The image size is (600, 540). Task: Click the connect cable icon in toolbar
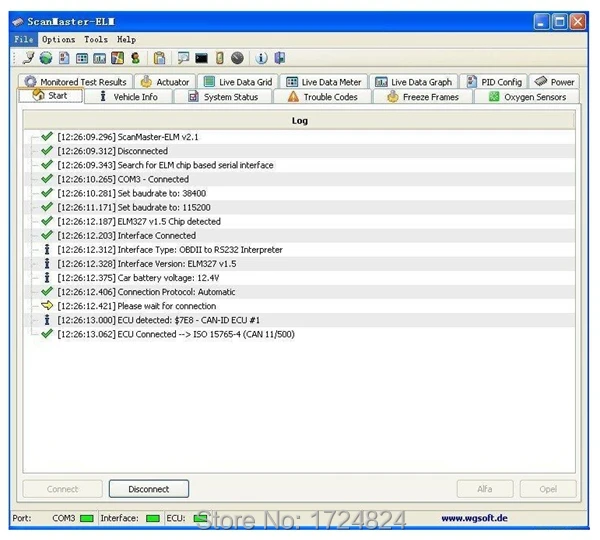[28, 58]
